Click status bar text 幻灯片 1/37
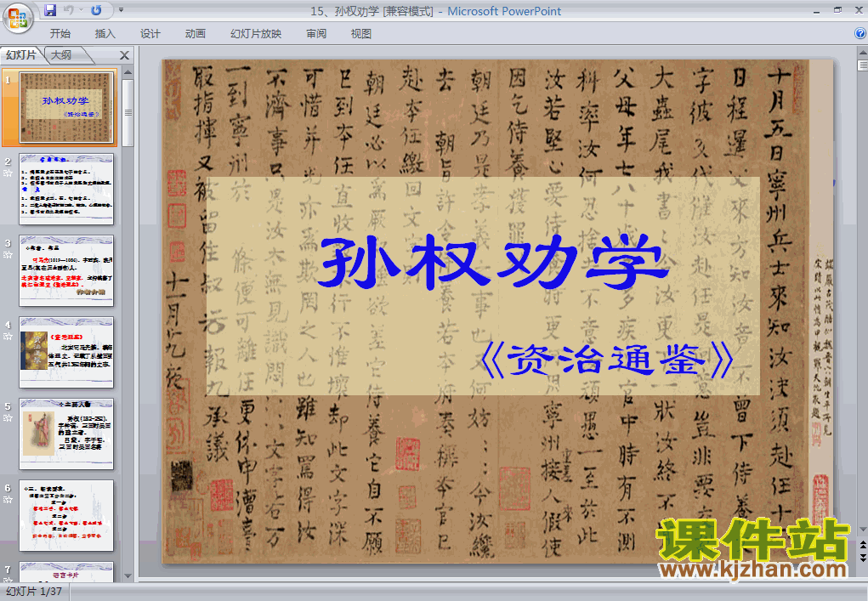Screen dimensions: 868x601 (x=34, y=591)
